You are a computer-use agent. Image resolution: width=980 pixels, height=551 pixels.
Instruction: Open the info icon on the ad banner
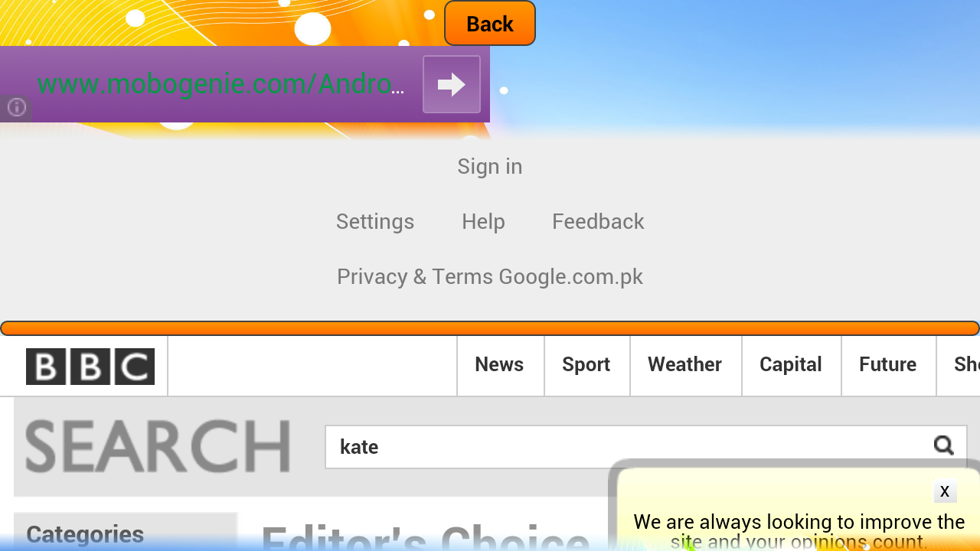pos(16,108)
